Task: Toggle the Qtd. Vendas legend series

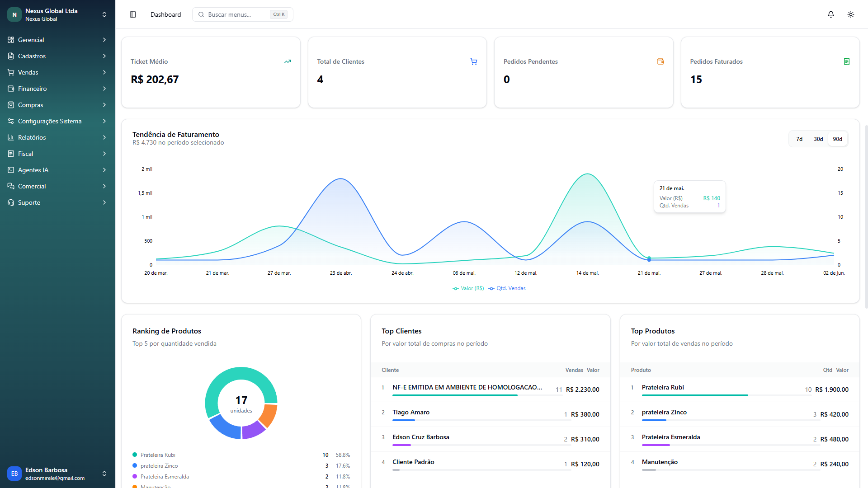Action: pos(507,288)
